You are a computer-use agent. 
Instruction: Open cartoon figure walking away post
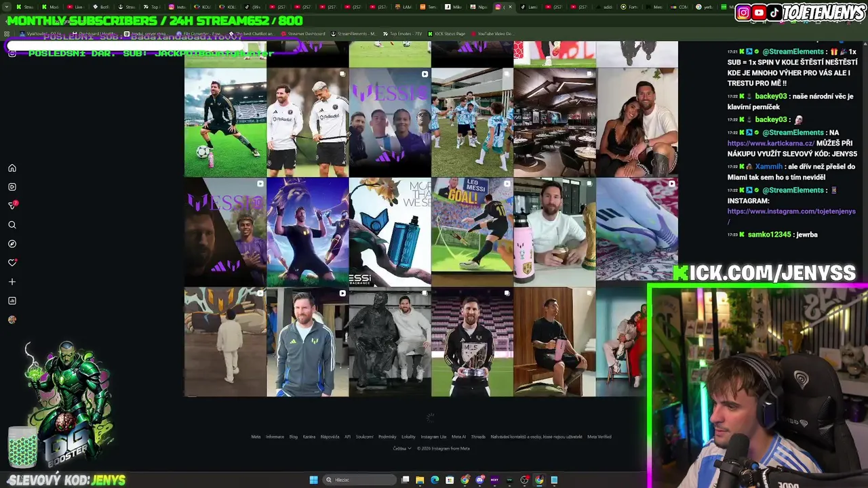point(225,342)
